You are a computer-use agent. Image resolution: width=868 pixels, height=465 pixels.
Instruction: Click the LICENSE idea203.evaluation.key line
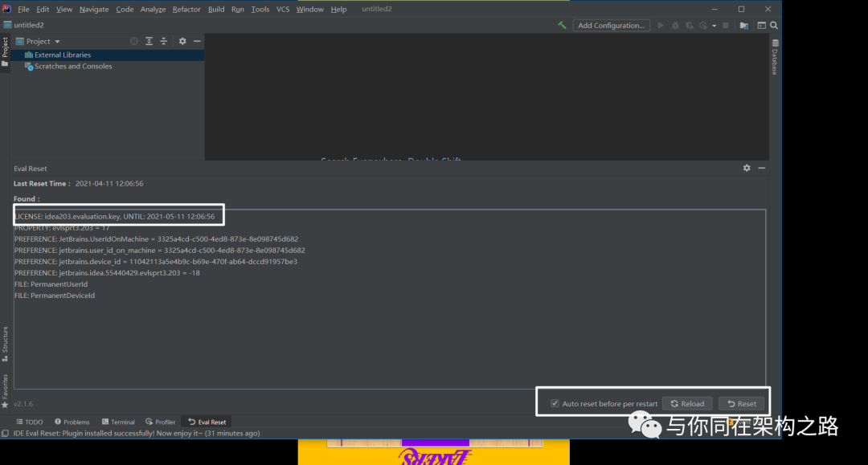[x=115, y=217]
